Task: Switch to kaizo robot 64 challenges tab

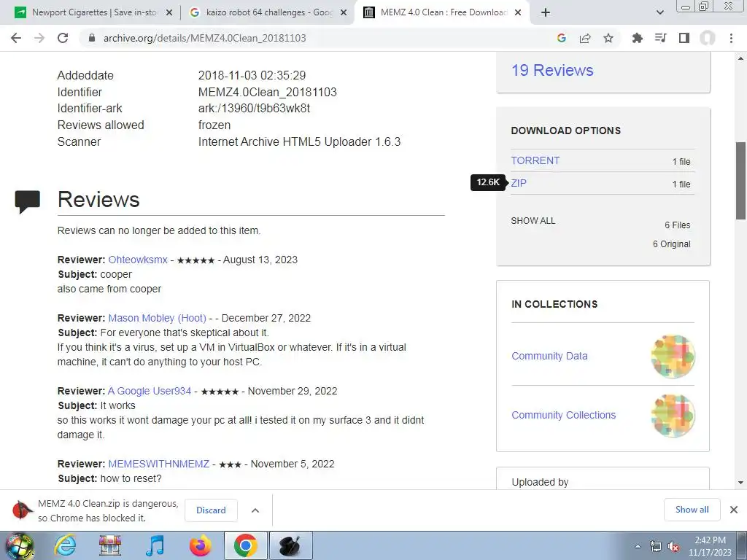Action: (x=269, y=12)
